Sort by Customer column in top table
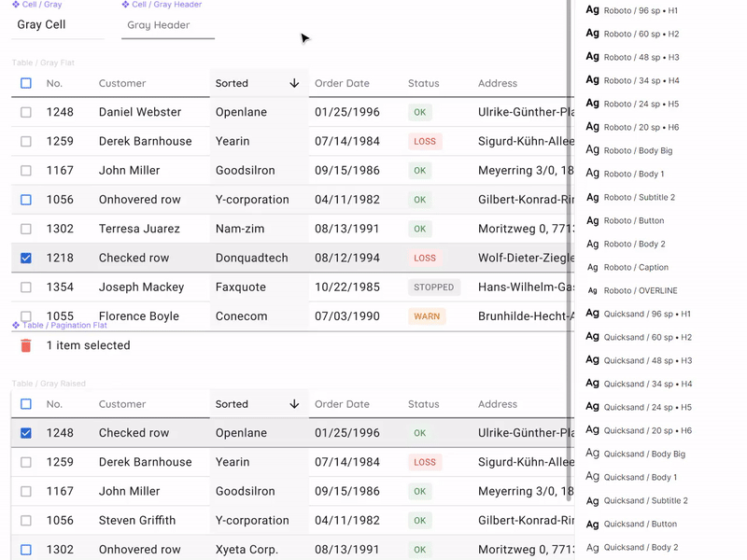 point(122,83)
